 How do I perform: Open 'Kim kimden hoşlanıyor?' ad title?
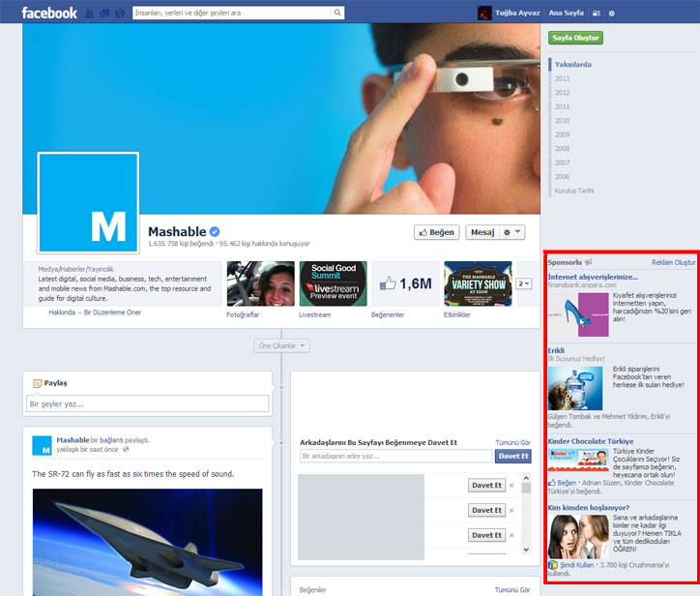589,508
